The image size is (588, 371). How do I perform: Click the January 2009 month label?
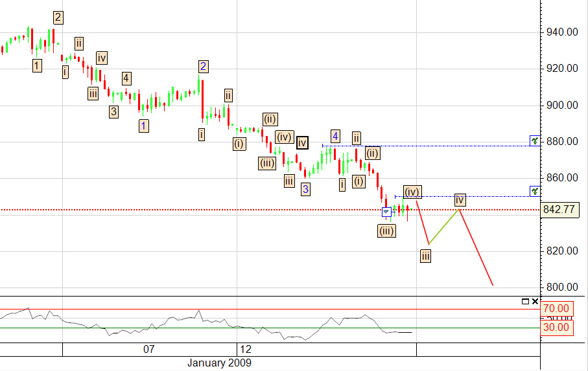[x=219, y=363]
